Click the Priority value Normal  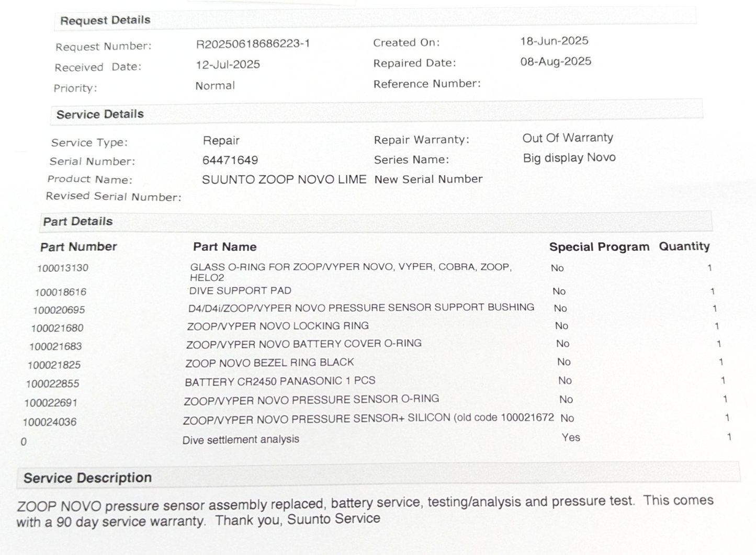tap(215, 86)
